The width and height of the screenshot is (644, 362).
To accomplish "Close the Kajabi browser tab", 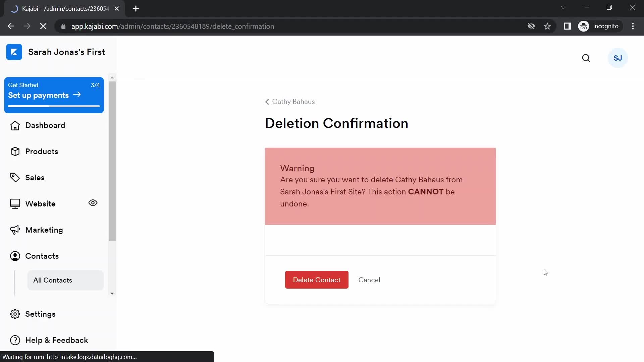I will coord(117,9).
